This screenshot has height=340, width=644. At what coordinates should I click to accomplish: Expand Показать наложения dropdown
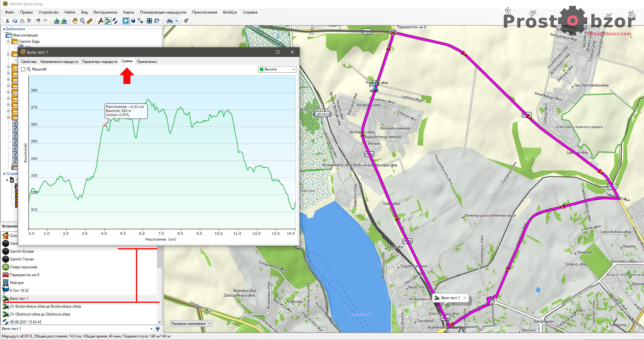[x=191, y=323]
